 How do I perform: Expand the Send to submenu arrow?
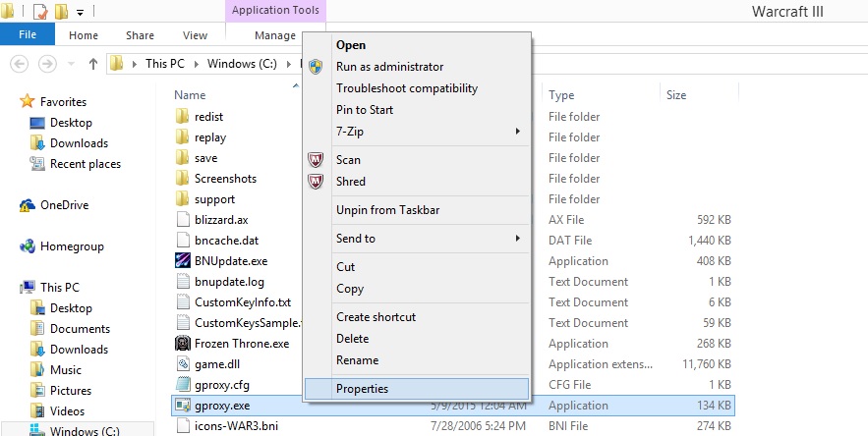[x=518, y=238]
